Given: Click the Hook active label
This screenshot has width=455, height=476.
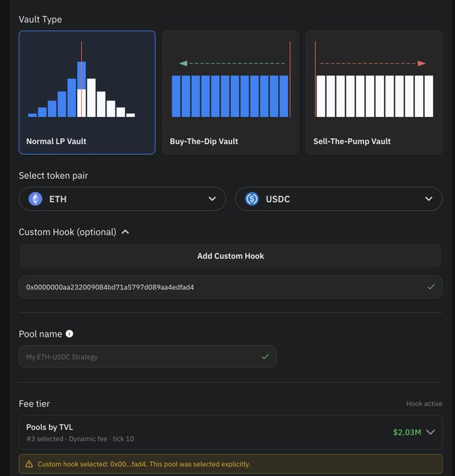Looking at the screenshot, I should [x=424, y=404].
